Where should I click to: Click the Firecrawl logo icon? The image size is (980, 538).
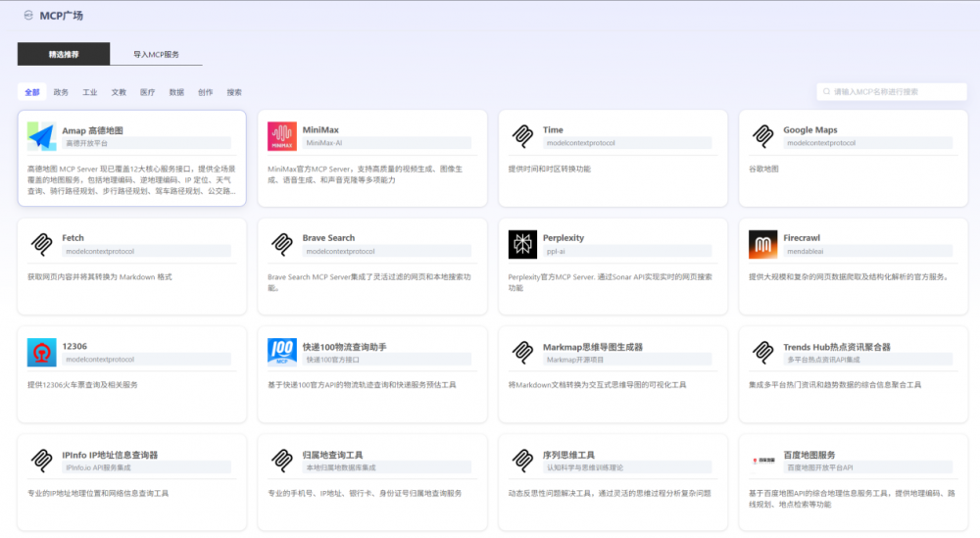point(763,244)
